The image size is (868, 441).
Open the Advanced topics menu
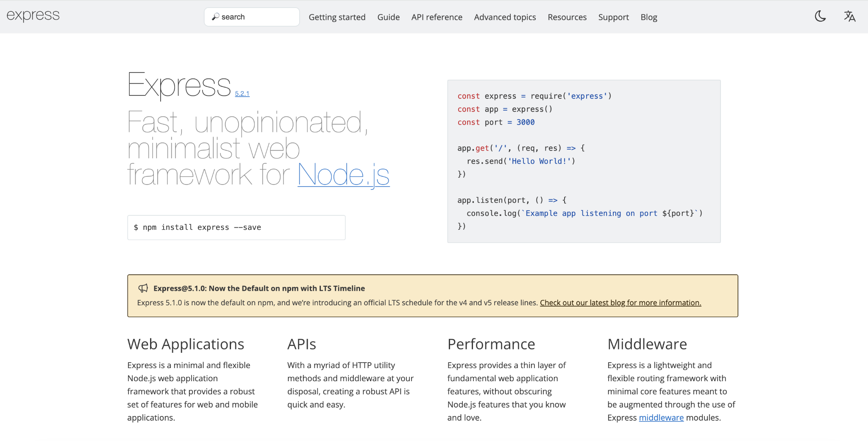[x=505, y=17]
